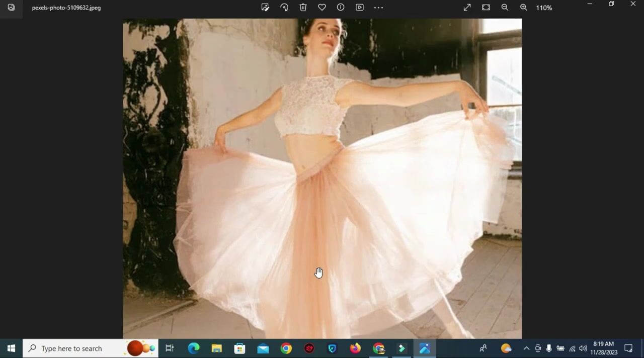644x358 pixels.
Task: Zoom in using plus magnifier icon
Action: (x=524, y=8)
